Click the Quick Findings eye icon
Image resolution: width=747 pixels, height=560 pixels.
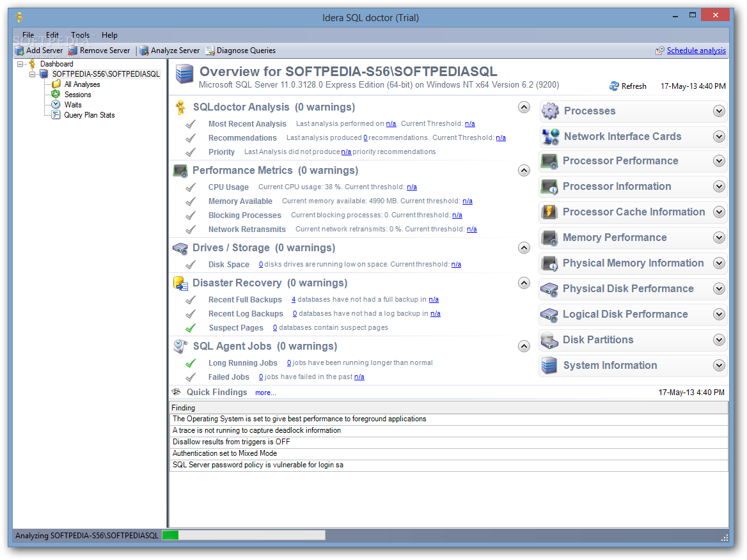tap(177, 393)
